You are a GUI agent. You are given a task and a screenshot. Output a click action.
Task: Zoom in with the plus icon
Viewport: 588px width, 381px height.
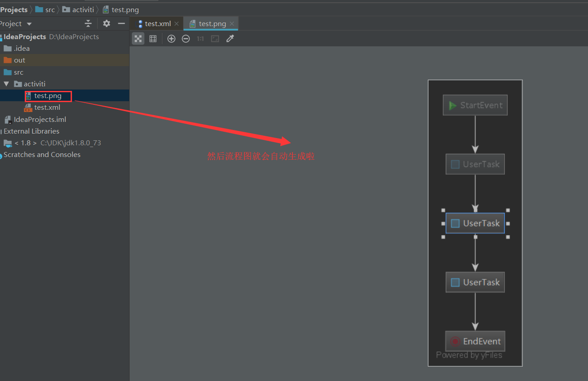coord(171,39)
